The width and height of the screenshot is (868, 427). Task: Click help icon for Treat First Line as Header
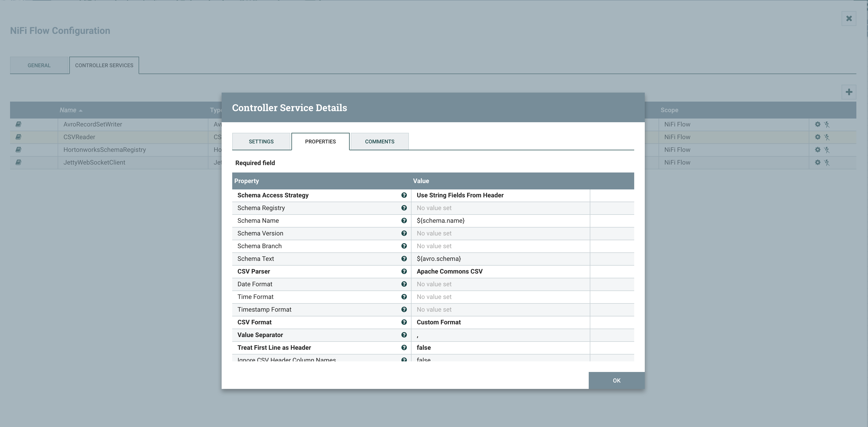click(404, 347)
